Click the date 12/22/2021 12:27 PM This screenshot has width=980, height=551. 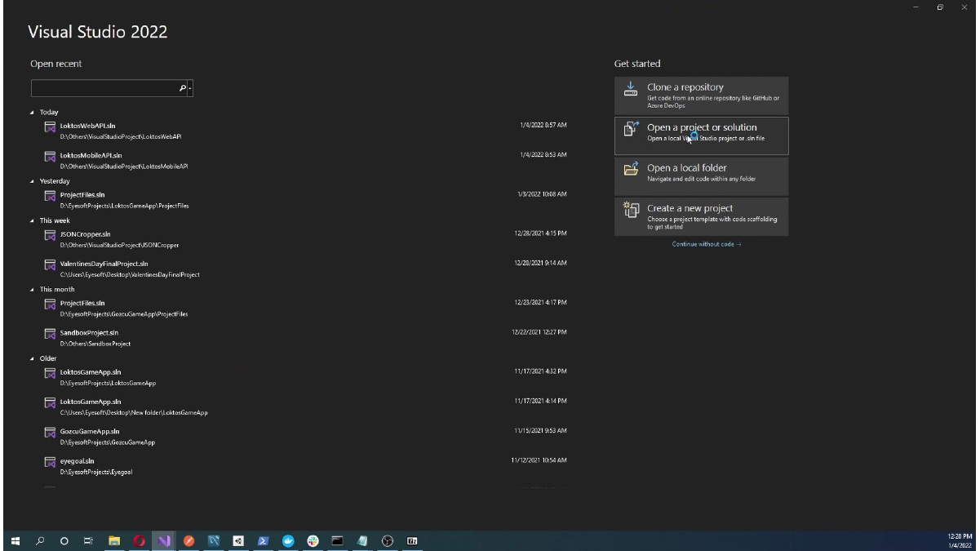point(539,332)
